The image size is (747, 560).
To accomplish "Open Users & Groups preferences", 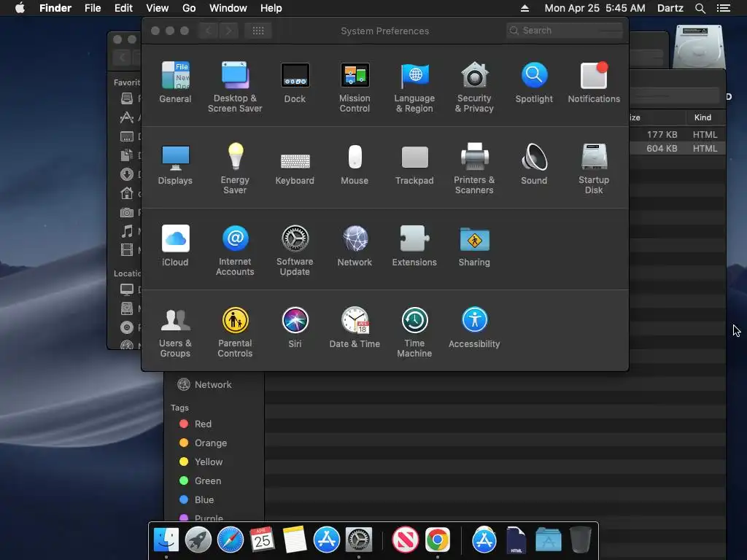I will 175,332.
